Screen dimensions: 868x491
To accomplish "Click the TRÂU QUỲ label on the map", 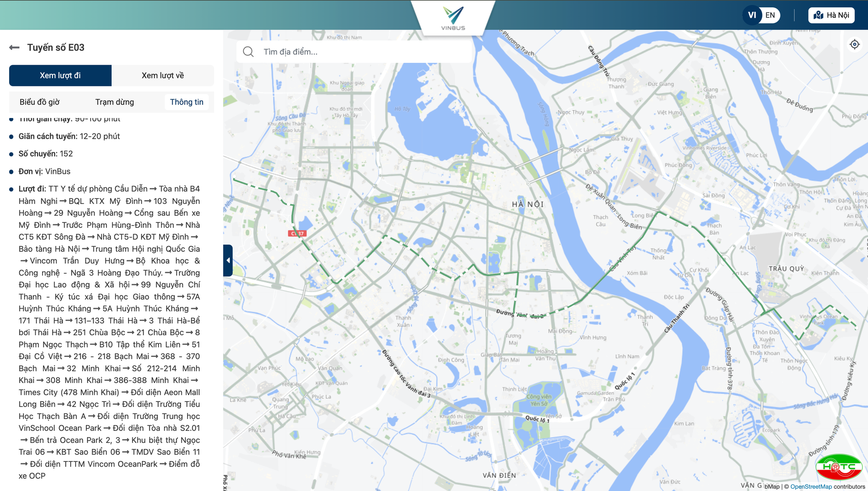I will [x=786, y=268].
